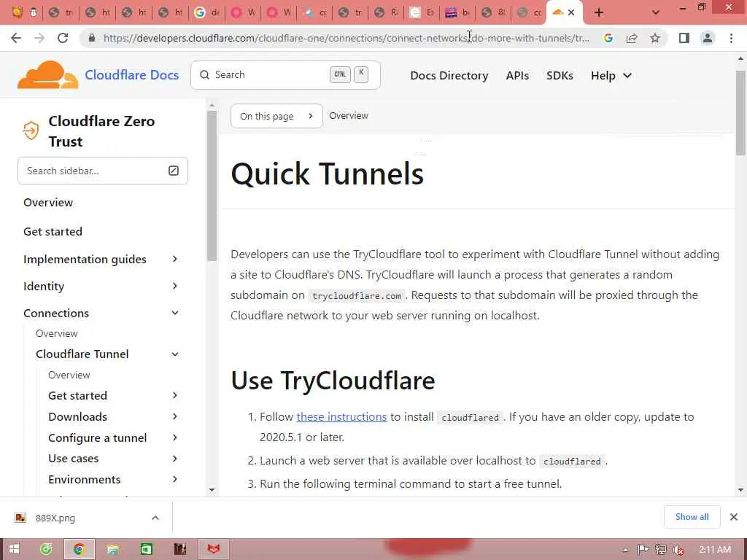Expand the Identity section
This screenshot has width=747, height=560.
point(175,286)
